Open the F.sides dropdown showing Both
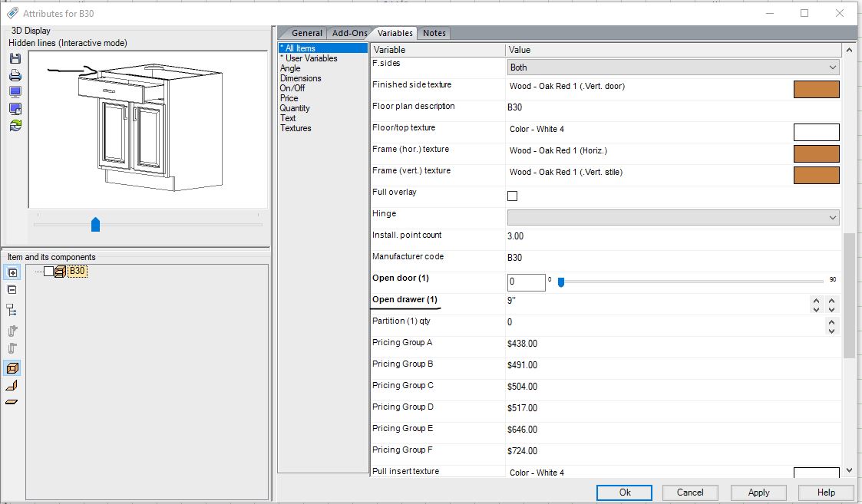 [x=673, y=68]
